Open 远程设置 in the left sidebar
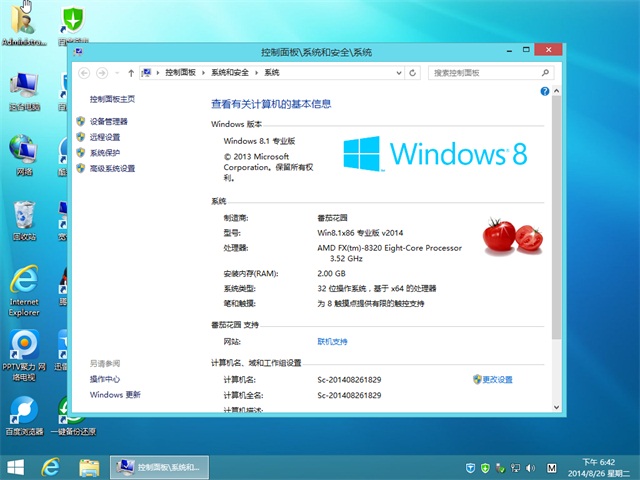Image resolution: width=640 pixels, height=480 pixels. click(104, 137)
